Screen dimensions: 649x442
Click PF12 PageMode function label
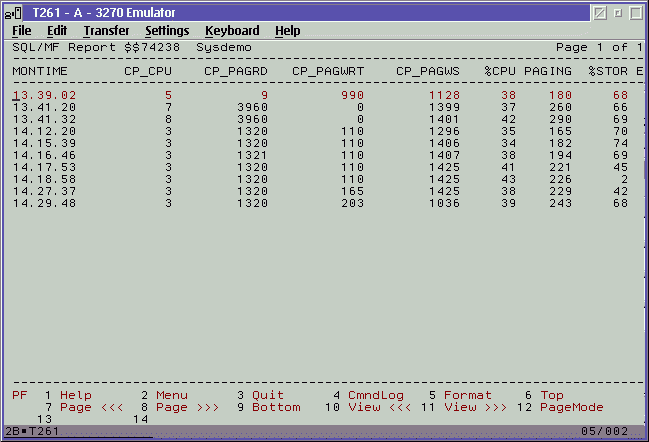click(x=572, y=407)
